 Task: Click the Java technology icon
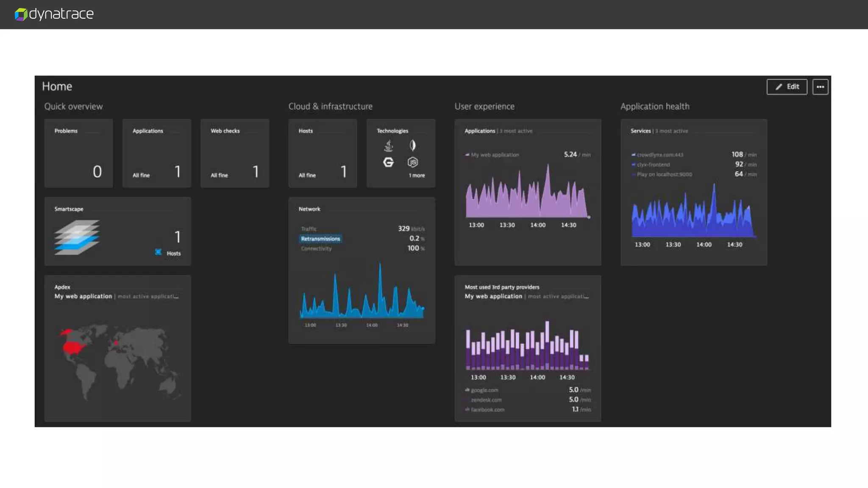388,146
